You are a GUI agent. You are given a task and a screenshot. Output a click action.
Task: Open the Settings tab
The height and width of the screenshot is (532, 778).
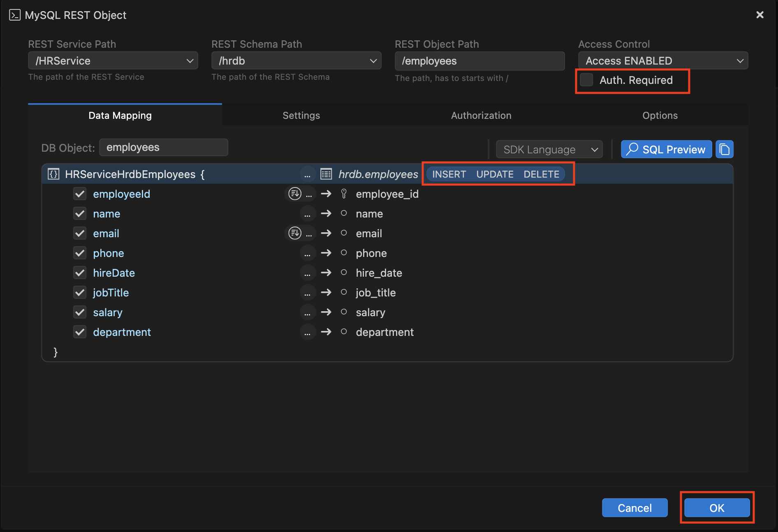click(x=301, y=115)
